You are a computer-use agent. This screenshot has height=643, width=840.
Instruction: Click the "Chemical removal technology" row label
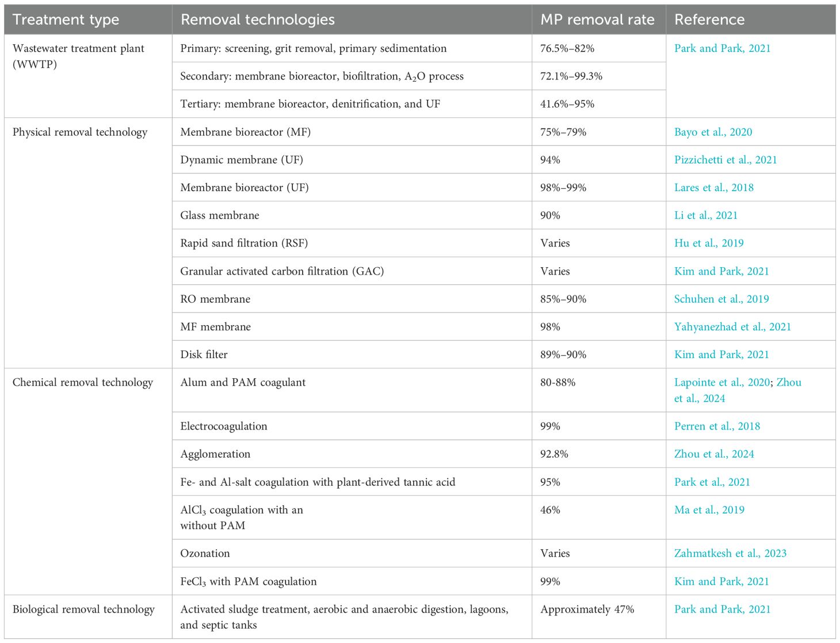click(83, 382)
